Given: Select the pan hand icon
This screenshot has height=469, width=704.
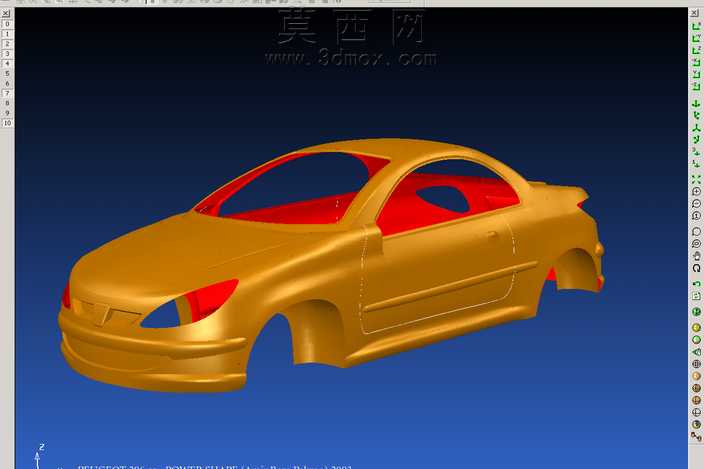Looking at the screenshot, I should (x=696, y=256).
